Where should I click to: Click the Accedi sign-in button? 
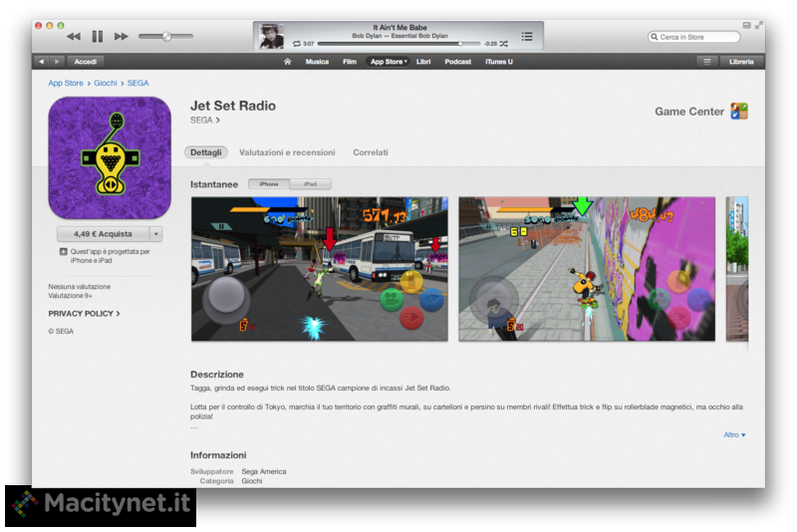tap(86, 62)
